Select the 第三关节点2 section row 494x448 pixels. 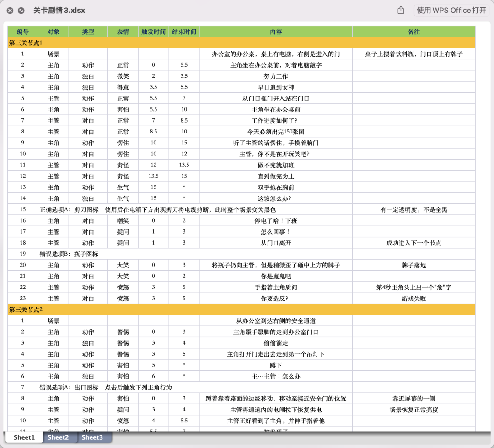[x=242, y=309]
